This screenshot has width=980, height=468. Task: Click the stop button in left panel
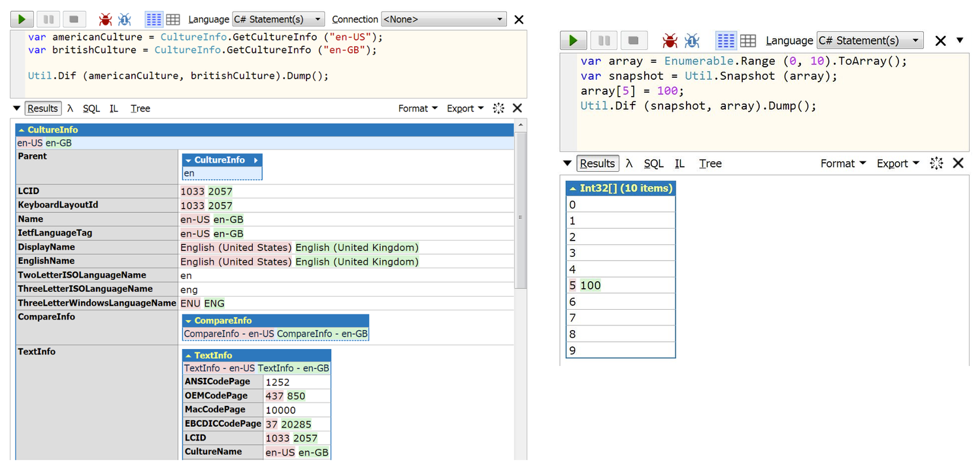74,20
